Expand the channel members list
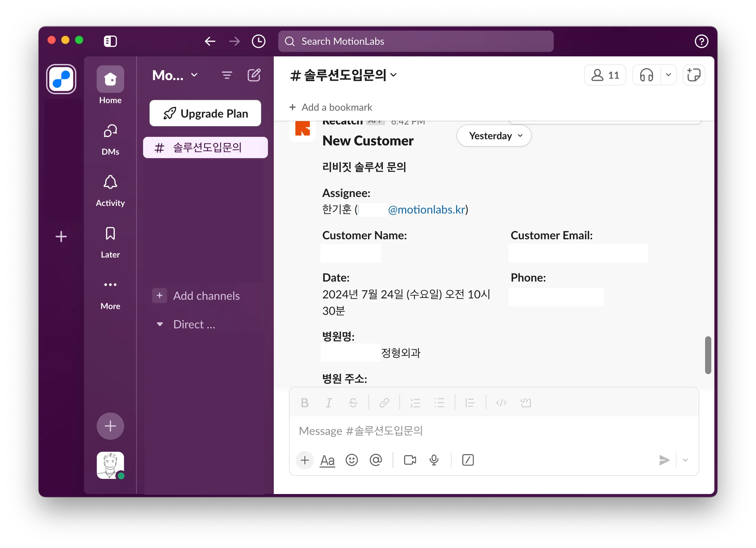 606,75
